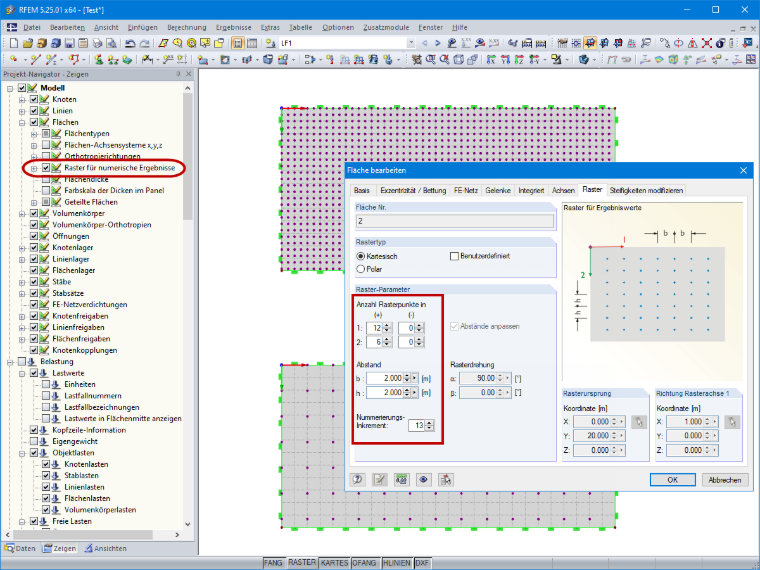Image resolution: width=760 pixels, height=570 pixels.
Task: Enable the Eigengewicht checkbox
Action: click(x=33, y=442)
